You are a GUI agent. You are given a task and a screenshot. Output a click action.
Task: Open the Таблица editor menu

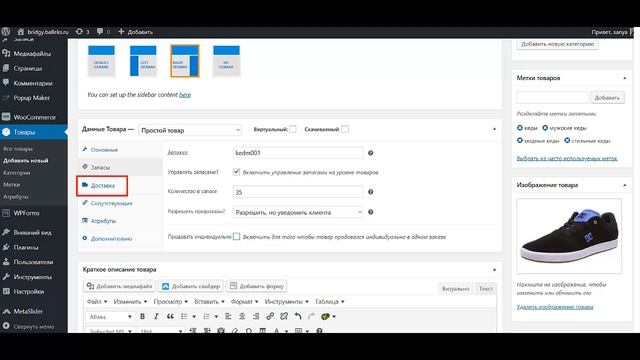pos(329,302)
